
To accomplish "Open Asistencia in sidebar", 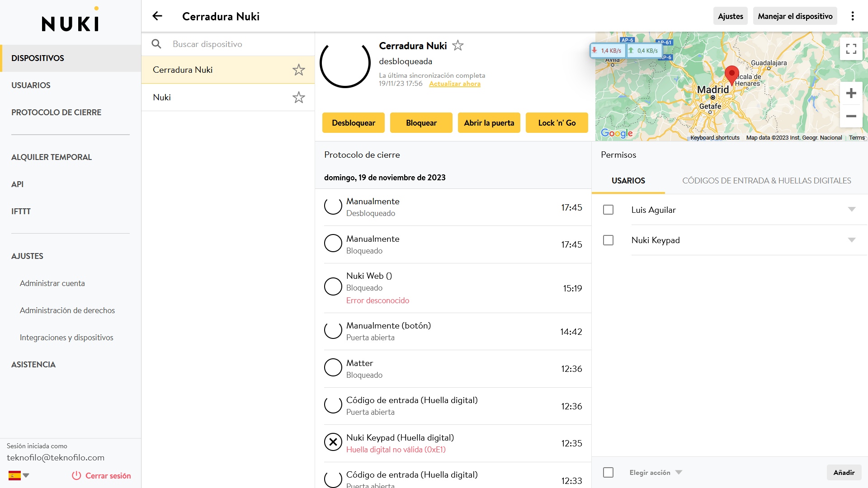I will (71, 365).
